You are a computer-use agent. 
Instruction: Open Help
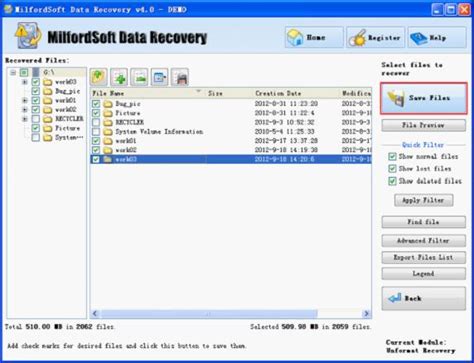(x=437, y=38)
